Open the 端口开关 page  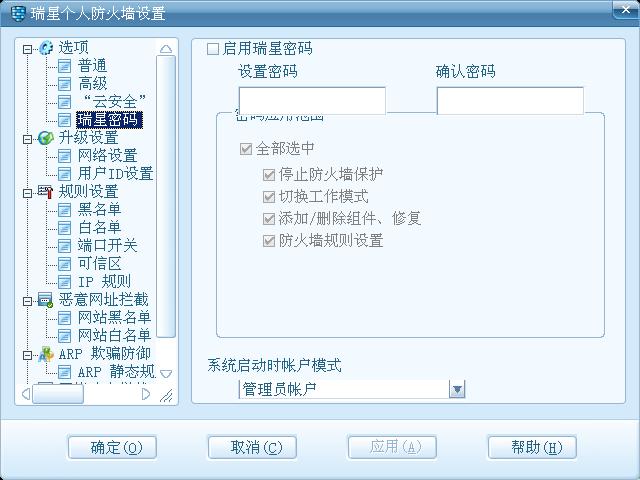pyautogui.click(x=107, y=246)
